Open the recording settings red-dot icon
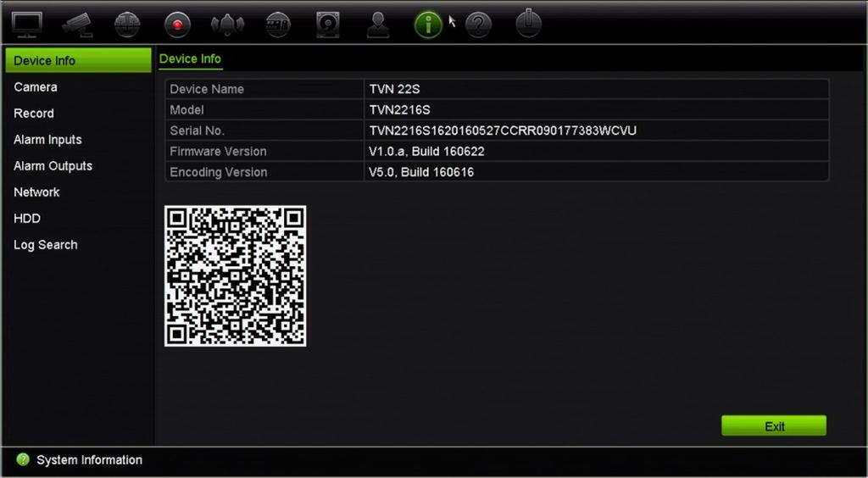Viewport: 868px width, 478px height. tap(178, 25)
